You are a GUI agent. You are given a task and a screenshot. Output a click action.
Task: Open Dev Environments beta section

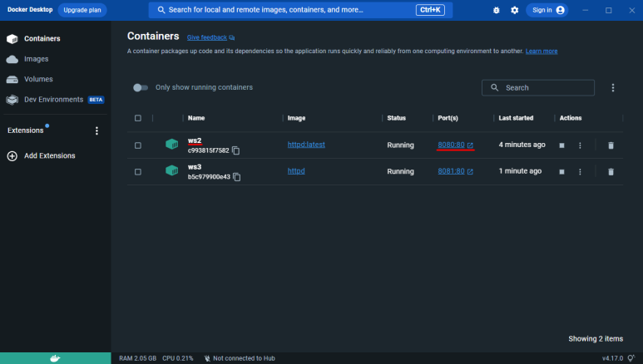56,100
